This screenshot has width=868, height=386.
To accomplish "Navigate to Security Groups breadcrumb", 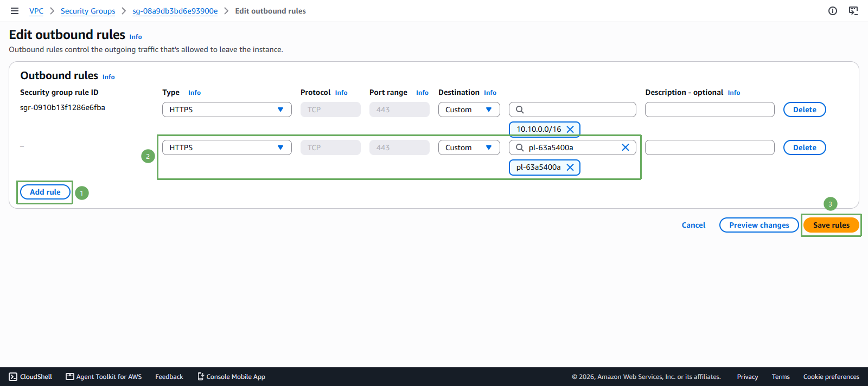I will tap(88, 11).
